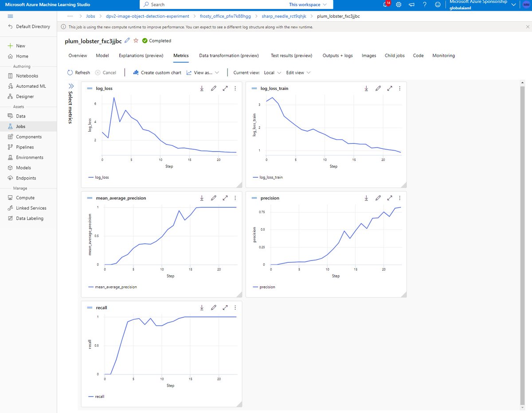Download the mean_average_precision chart
Screen dimensions: 532x413
pos(202,198)
